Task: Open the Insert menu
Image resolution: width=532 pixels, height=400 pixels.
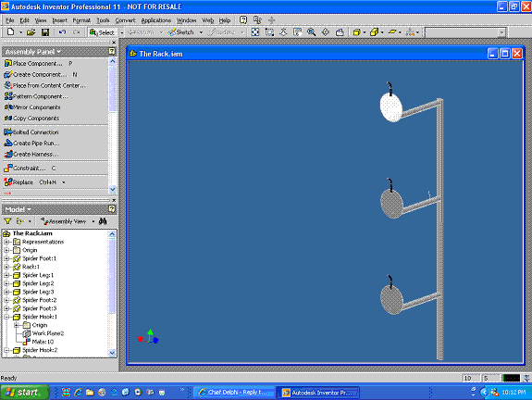Action: [59, 20]
